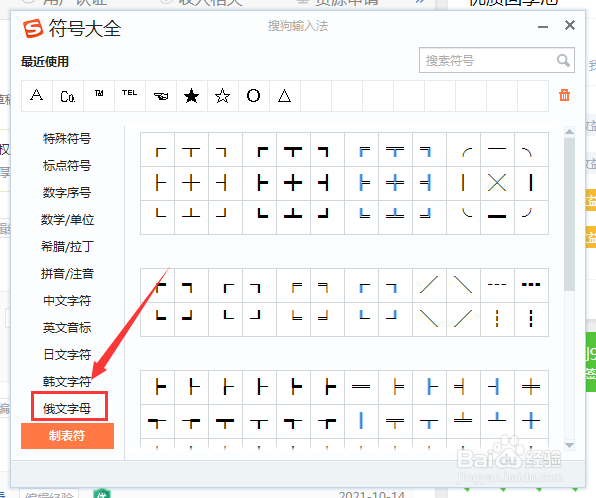This screenshot has height=498, width=596.
Task: Insert diagonal cross ╳ symbol
Action: coord(497,184)
